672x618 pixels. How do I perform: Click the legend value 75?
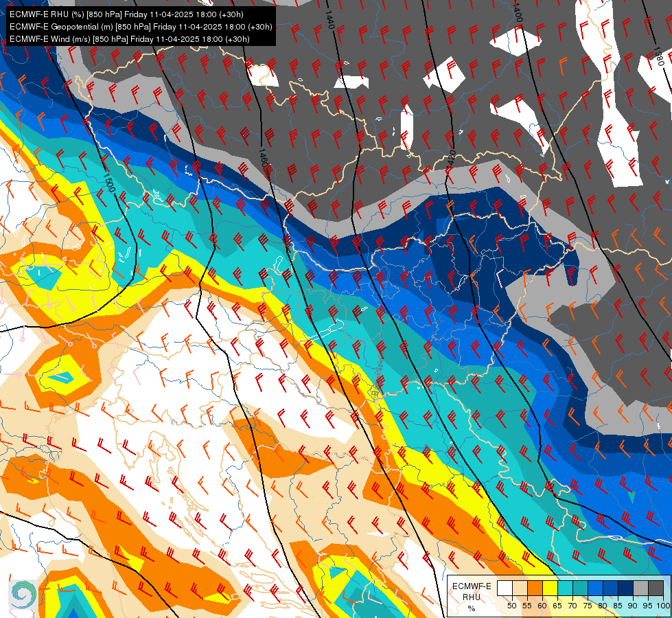tap(588, 606)
